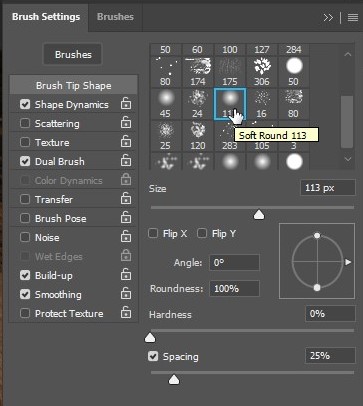Check the Flip X option
Viewport: 363px width, 406px height.
point(153,233)
